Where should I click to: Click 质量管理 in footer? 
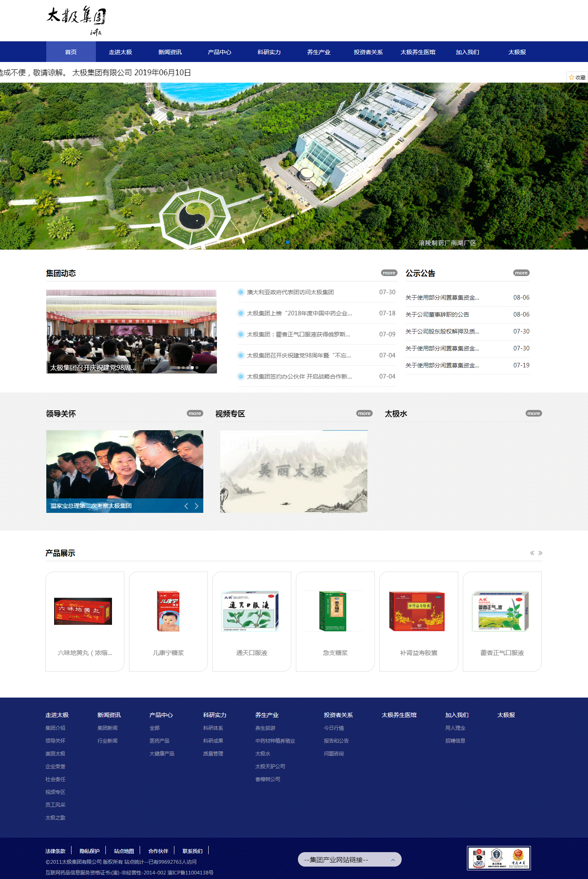213,753
